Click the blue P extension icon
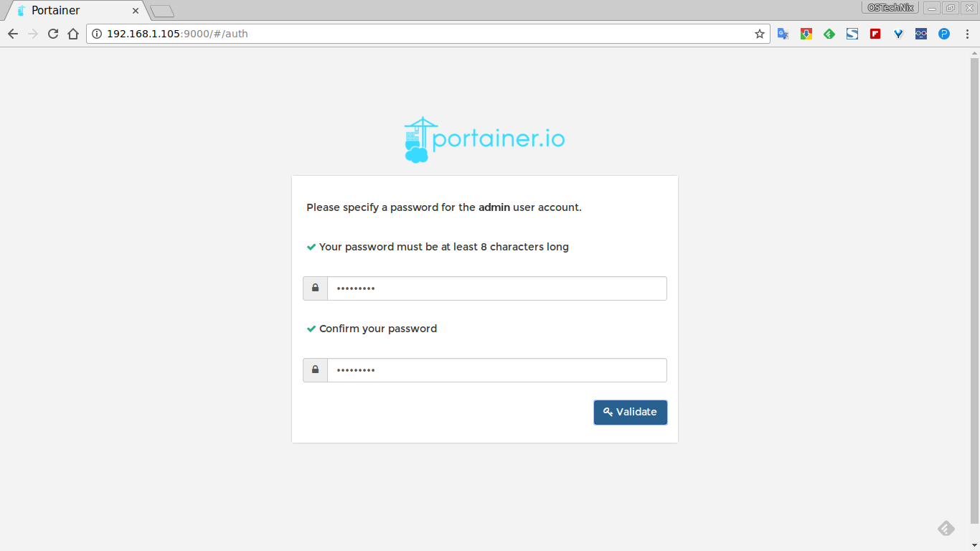This screenshot has width=980, height=551. [x=944, y=34]
